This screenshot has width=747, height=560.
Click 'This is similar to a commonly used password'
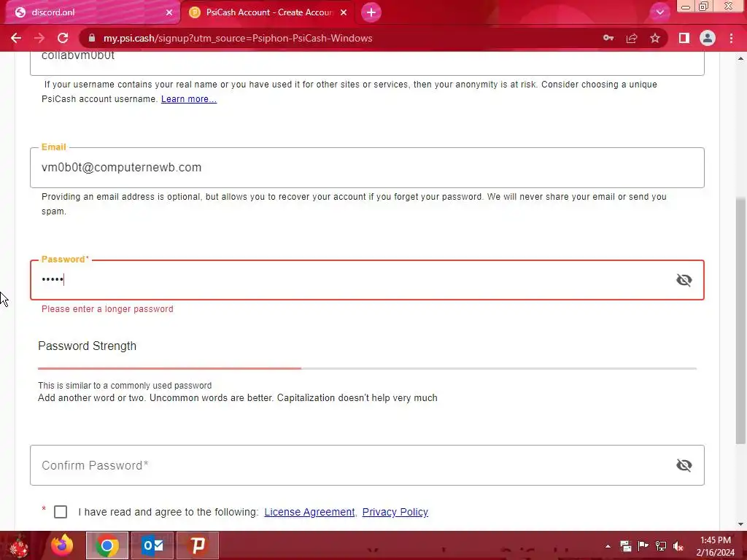[125, 386]
